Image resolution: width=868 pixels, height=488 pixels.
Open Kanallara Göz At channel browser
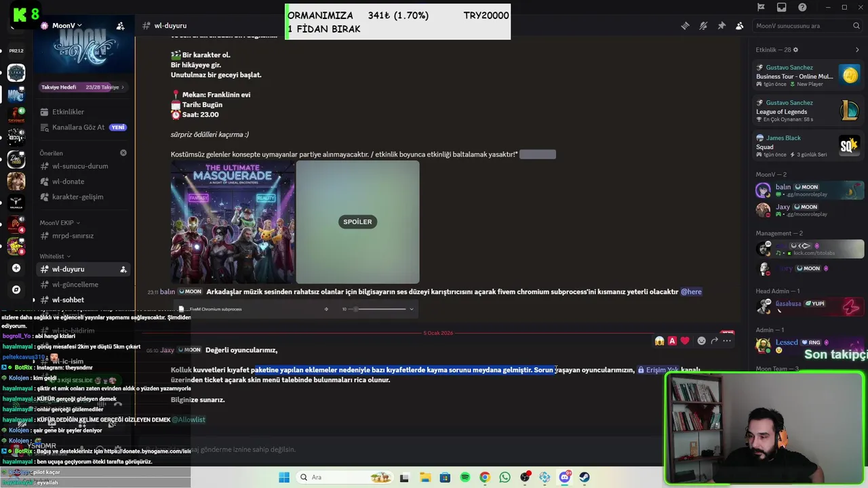pyautogui.click(x=83, y=127)
